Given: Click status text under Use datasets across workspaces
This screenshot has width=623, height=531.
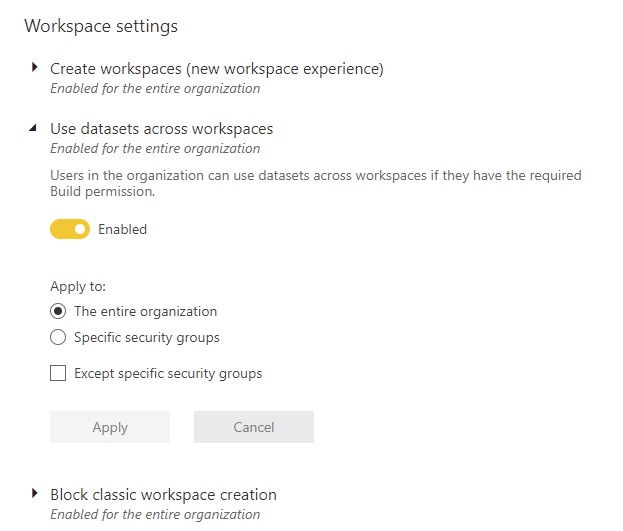Looking at the screenshot, I should pos(155,149).
